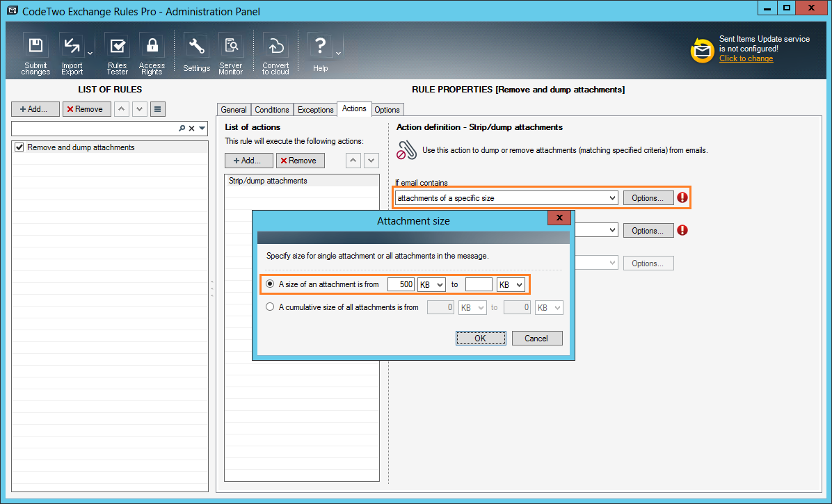Clear the rule search field
This screenshot has width=832, height=504.
pos(191,128)
